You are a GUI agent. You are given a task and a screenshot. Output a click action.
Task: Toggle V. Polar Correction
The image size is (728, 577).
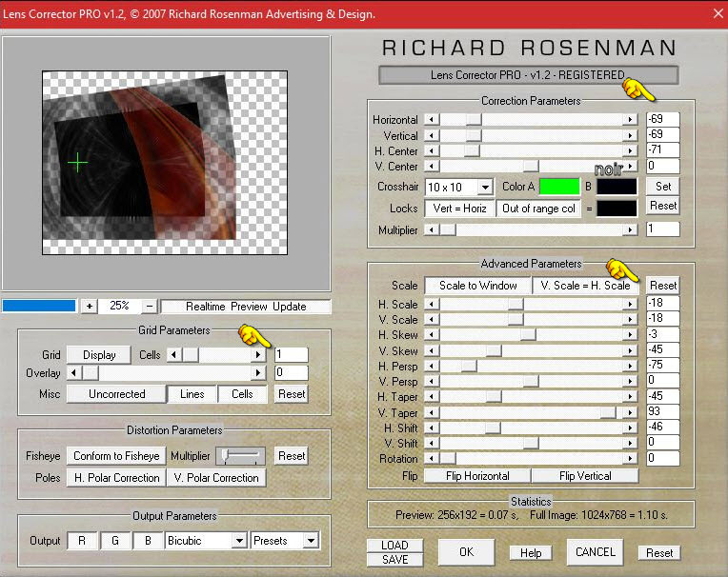pyautogui.click(x=216, y=478)
